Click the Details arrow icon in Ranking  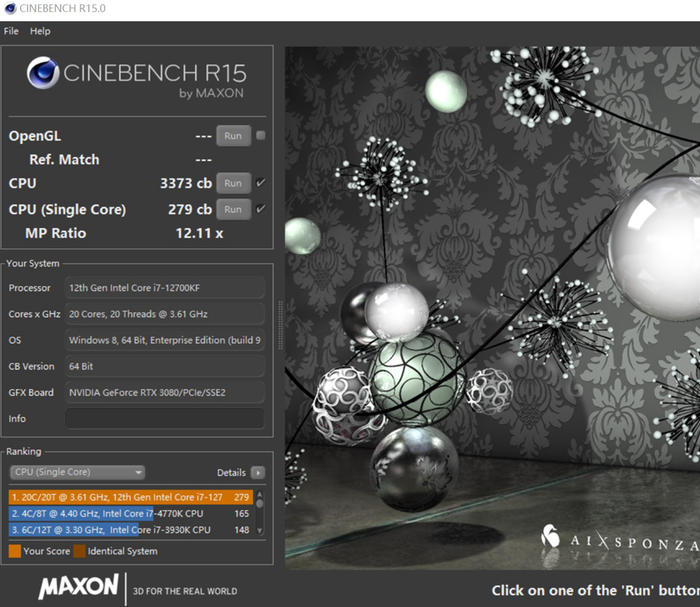coord(258,473)
